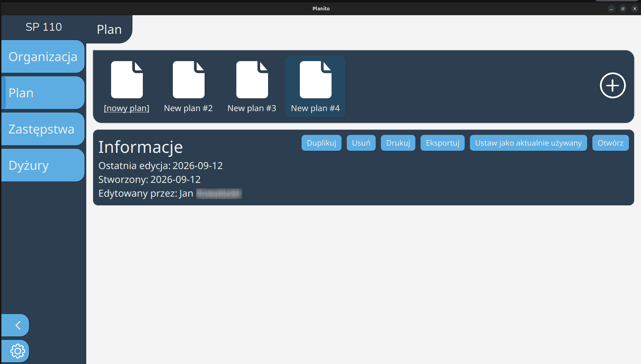Click the SP 110 school name
The image size is (641, 364).
[44, 27]
